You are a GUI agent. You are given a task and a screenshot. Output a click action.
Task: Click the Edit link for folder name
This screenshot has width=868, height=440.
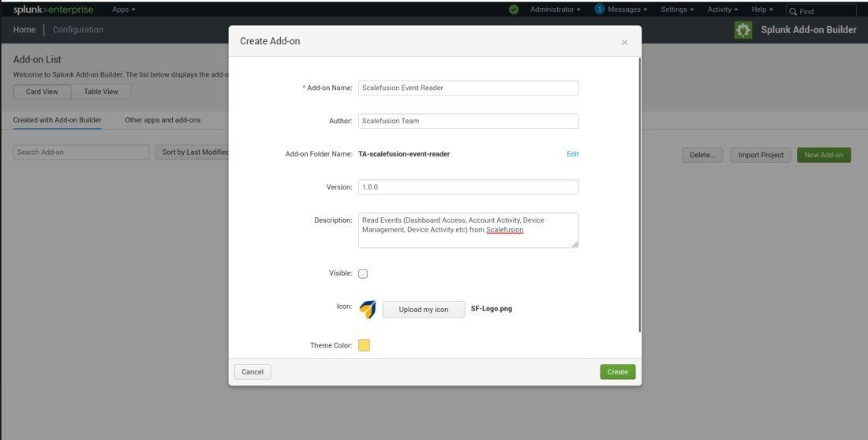(x=573, y=154)
